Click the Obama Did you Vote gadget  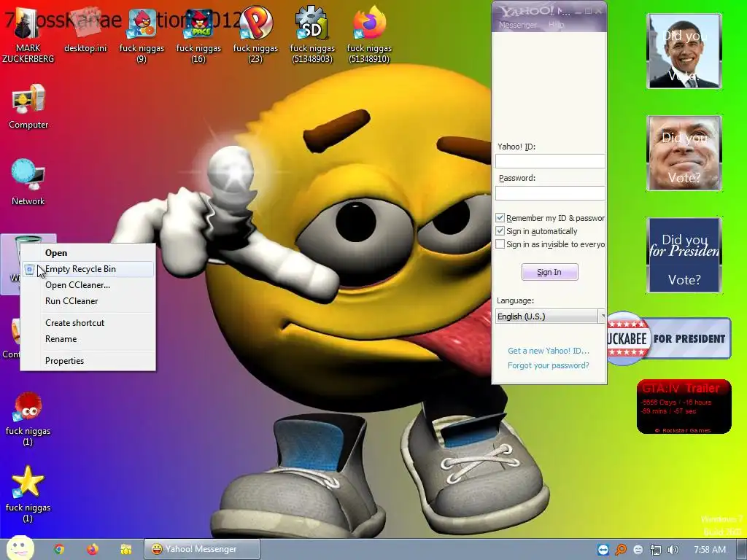tap(684, 51)
